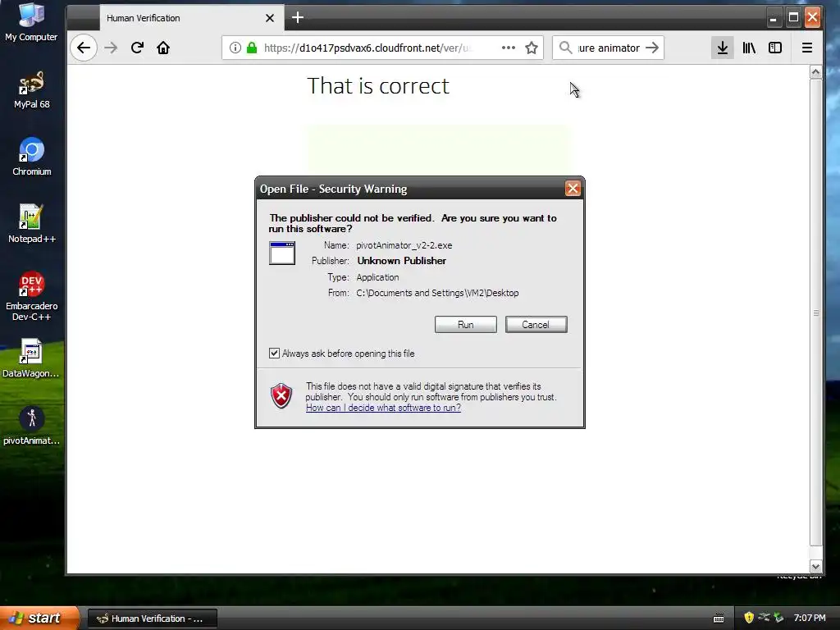Click the network connection tray icon

(x=764, y=618)
